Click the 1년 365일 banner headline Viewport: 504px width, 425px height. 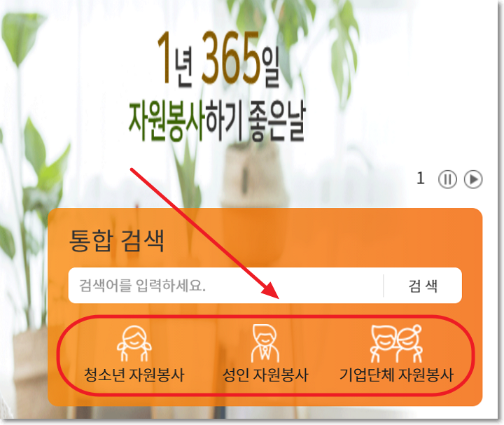point(218,59)
